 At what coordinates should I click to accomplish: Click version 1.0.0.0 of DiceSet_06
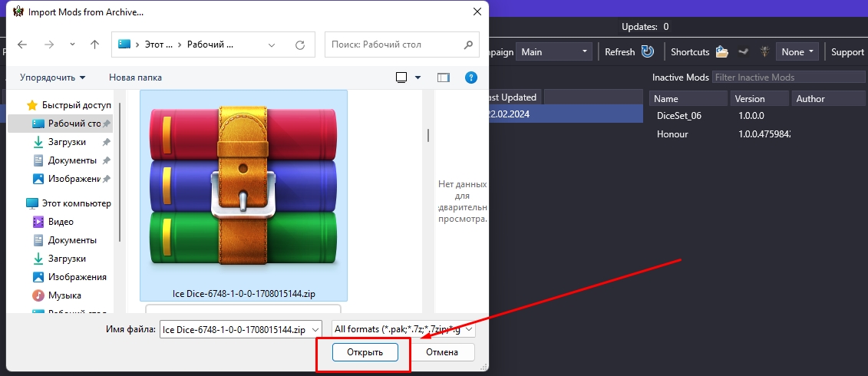coord(751,116)
